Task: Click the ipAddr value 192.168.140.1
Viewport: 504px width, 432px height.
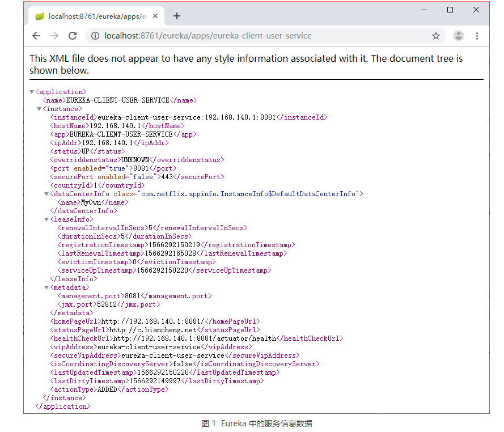Action: [x=108, y=143]
